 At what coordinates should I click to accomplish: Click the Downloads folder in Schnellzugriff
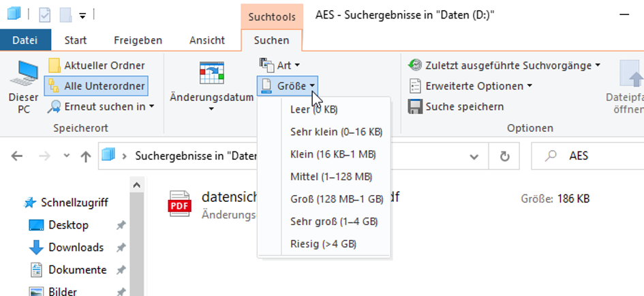(x=76, y=248)
